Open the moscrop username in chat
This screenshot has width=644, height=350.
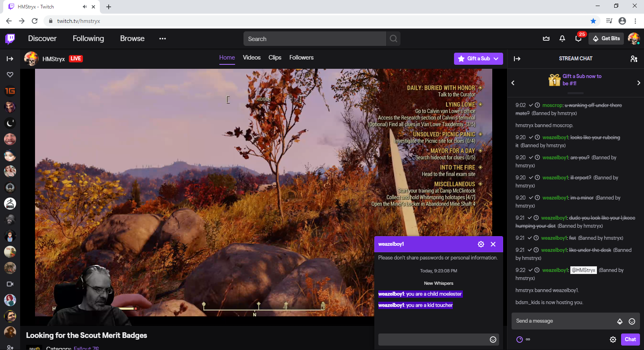coord(552,105)
